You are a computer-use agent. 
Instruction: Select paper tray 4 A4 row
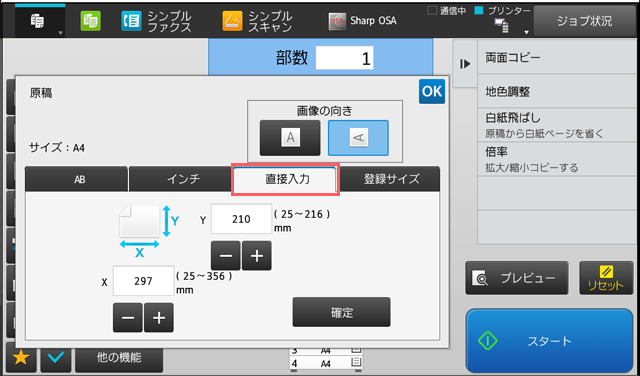[326, 363]
